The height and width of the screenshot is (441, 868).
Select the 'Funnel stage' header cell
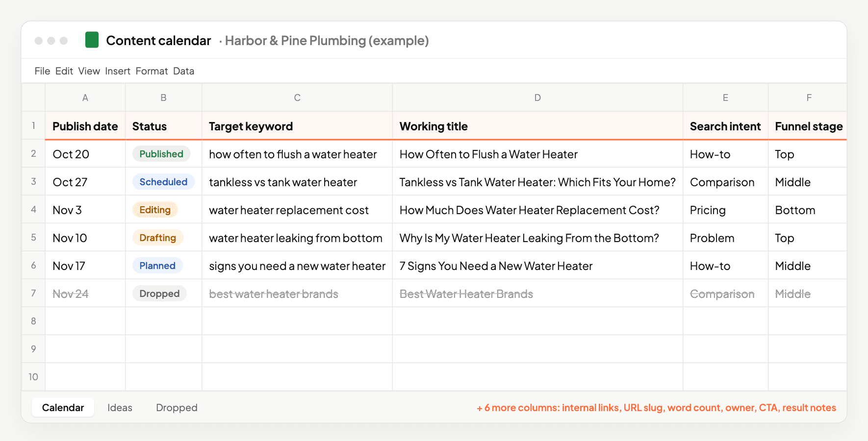click(x=808, y=126)
